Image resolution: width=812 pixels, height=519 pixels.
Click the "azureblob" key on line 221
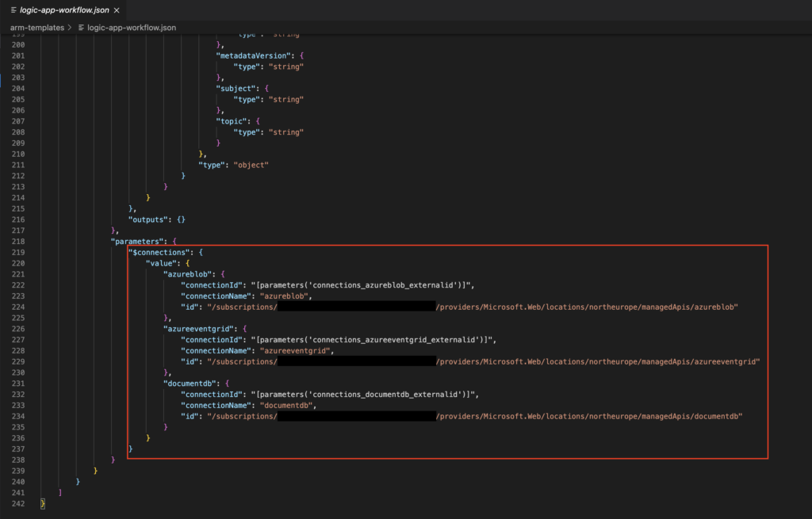[x=187, y=274]
